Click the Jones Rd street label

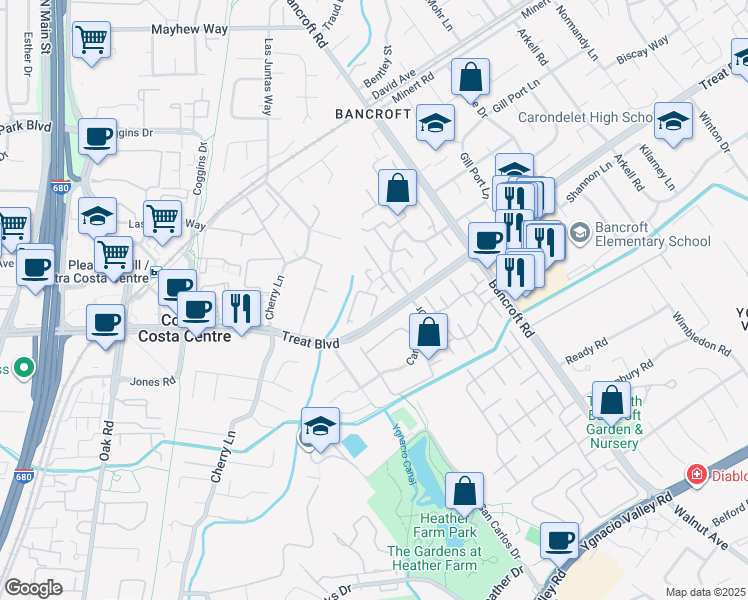[x=153, y=382]
